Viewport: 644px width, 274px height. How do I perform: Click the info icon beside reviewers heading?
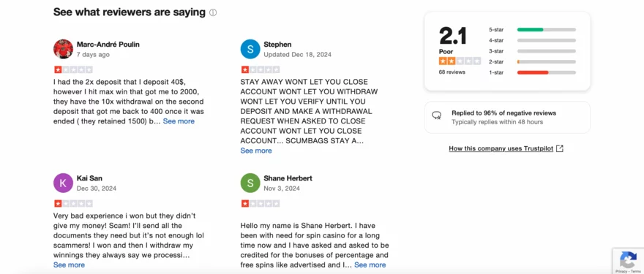tap(213, 12)
